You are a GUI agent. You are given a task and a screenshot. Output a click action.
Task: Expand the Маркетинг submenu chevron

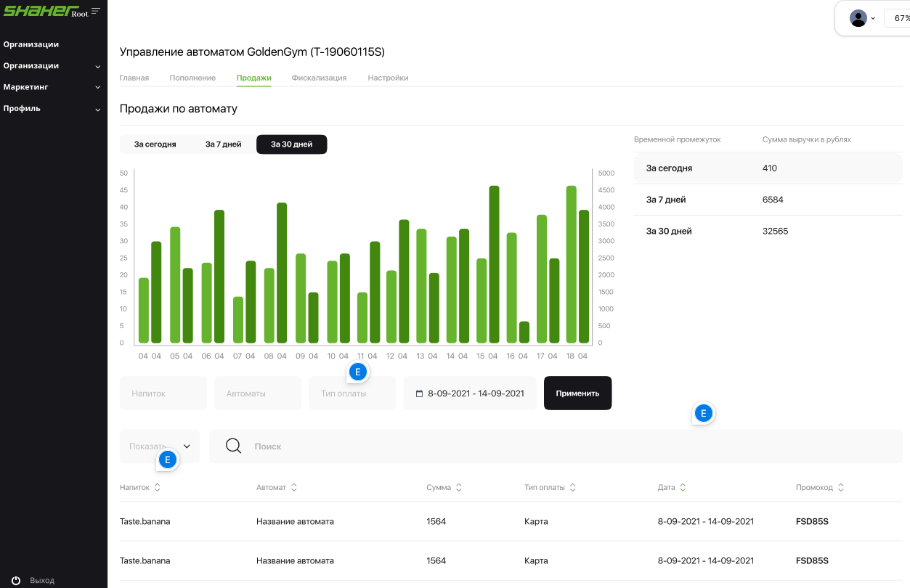98,87
